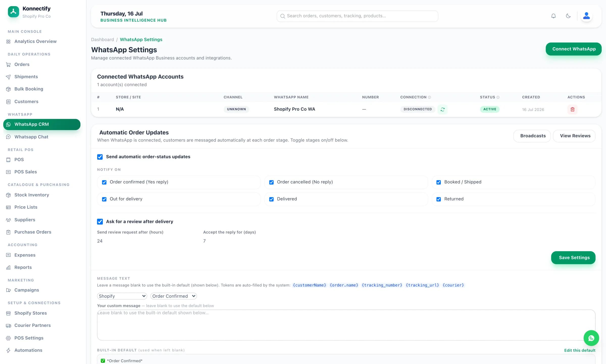The width and height of the screenshot is (606, 364).
Task: Refresh the disconnected WhatsApp connection
Action: [443, 109]
